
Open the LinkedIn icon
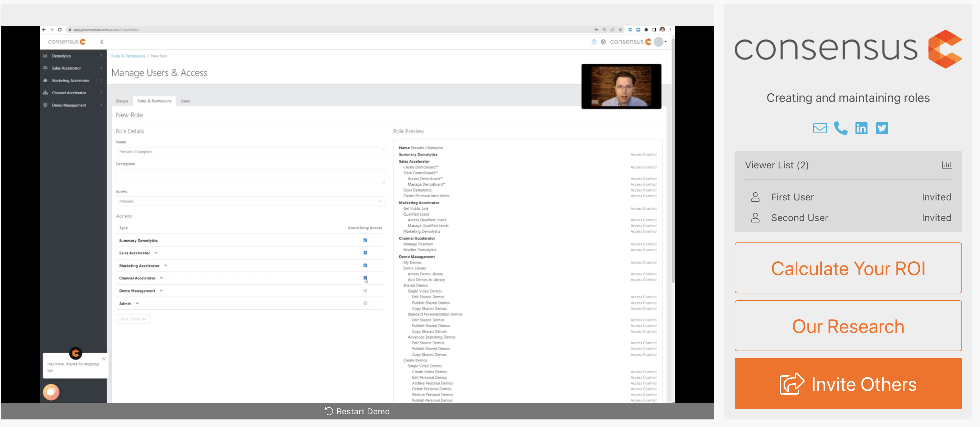click(861, 128)
